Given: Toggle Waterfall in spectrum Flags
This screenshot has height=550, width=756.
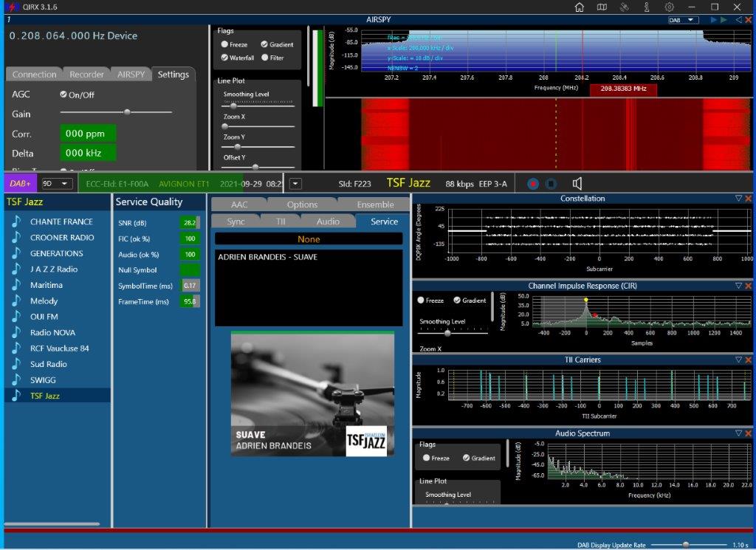Looking at the screenshot, I should click(x=224, y=58).
